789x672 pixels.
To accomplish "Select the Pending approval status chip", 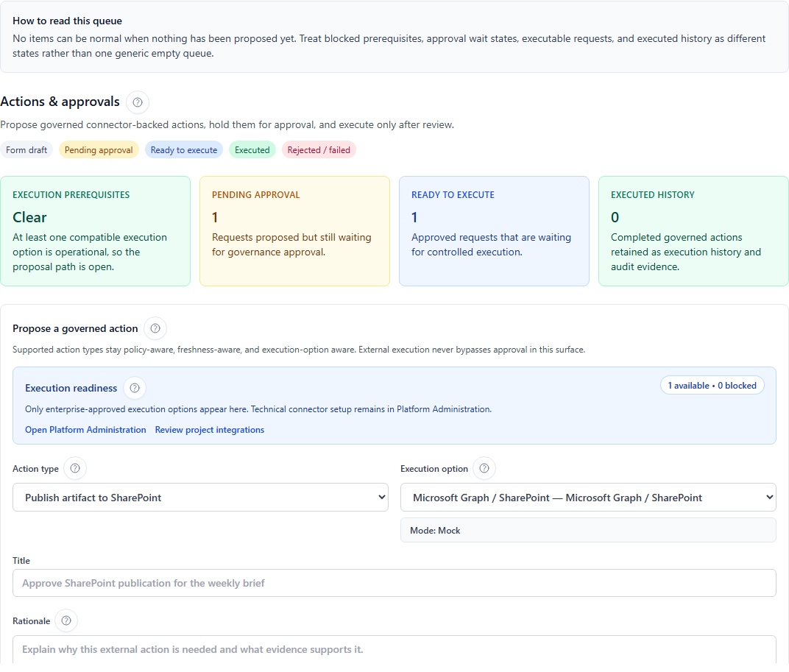I will point(99,150).
